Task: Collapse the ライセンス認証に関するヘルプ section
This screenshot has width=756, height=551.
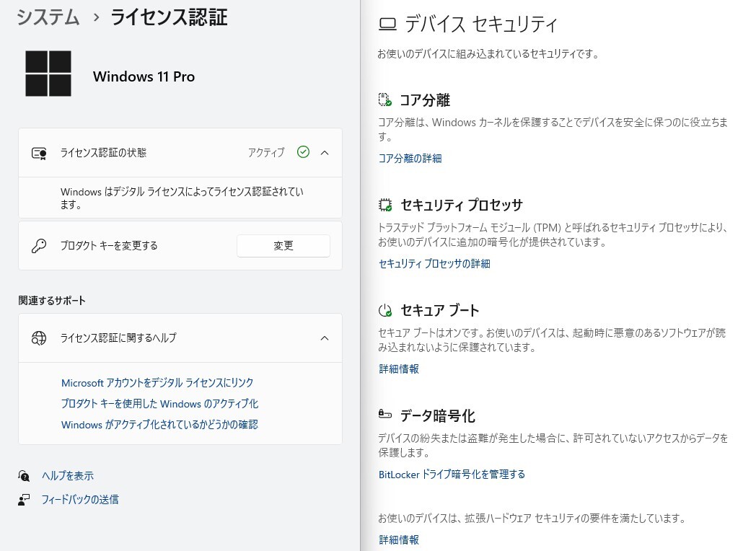Action: click(x=325, y=338)
